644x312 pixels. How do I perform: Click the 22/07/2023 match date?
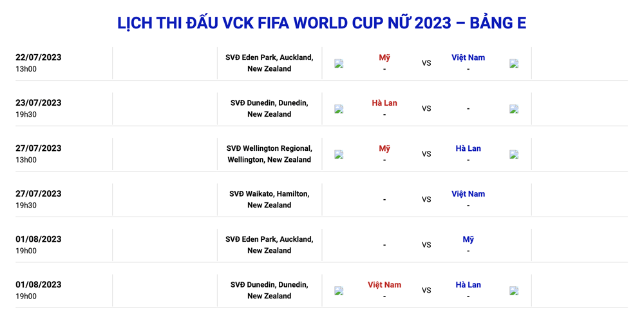point(39,57)
